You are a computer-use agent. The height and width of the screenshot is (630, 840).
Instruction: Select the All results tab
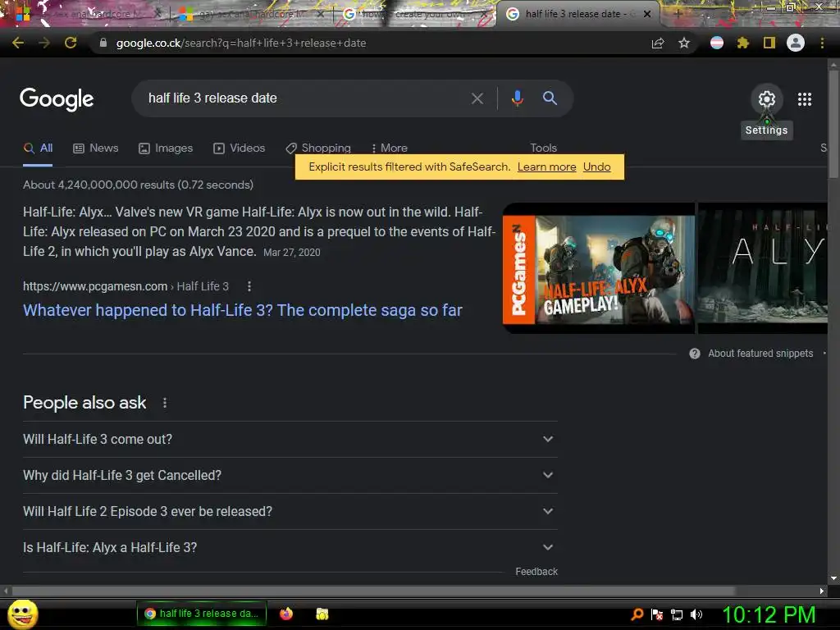click(x=38, y=148)
